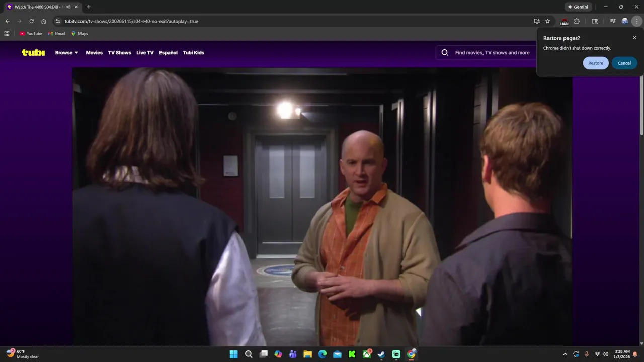Screen dimensions: 644x362
Task: Open the red extension with 18821 badge
Action: (564, 22)
